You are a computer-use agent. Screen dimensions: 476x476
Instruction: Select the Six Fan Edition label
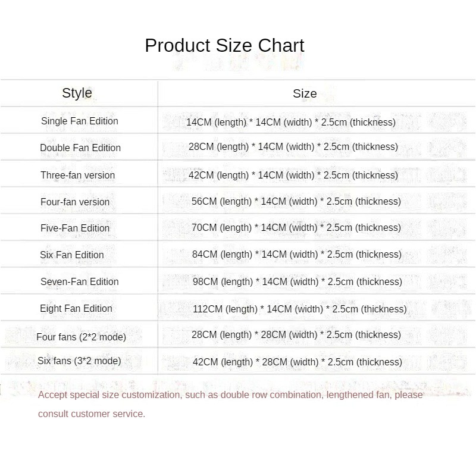72,255
